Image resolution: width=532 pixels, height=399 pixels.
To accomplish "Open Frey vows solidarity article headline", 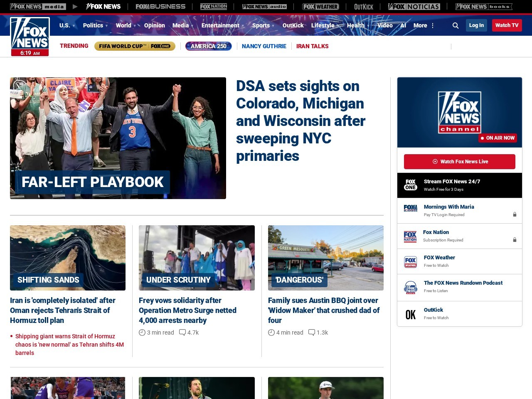I will pyautogui.click(x=187, y=310).
